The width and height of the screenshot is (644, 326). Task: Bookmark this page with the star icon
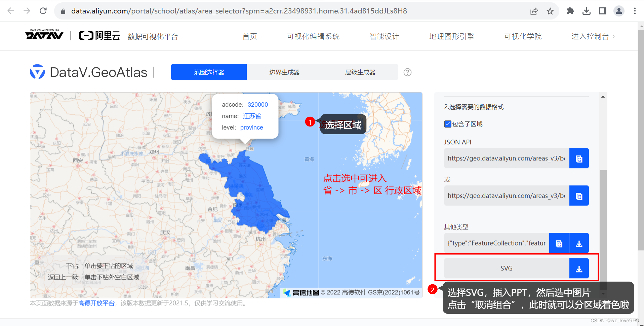(x=550, y=11)
